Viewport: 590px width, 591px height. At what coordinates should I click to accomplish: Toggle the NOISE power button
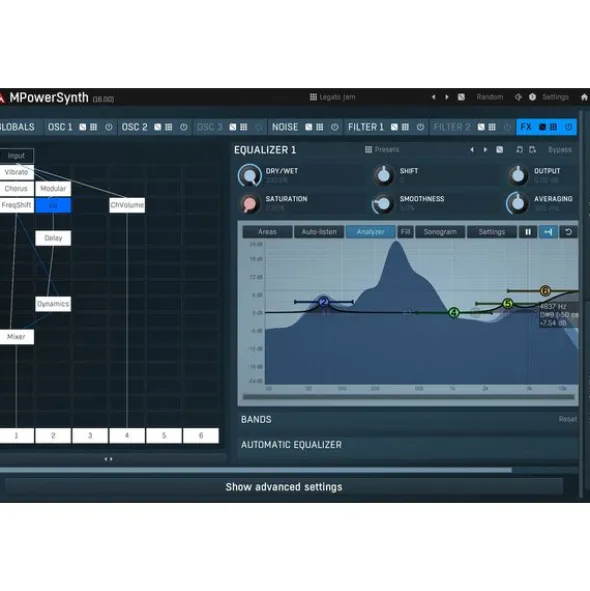(334, 127)
